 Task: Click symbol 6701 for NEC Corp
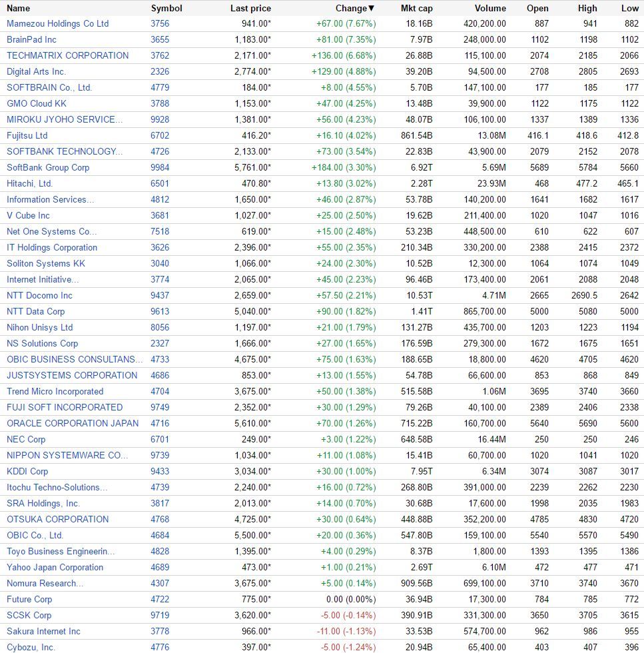point(160,439)
